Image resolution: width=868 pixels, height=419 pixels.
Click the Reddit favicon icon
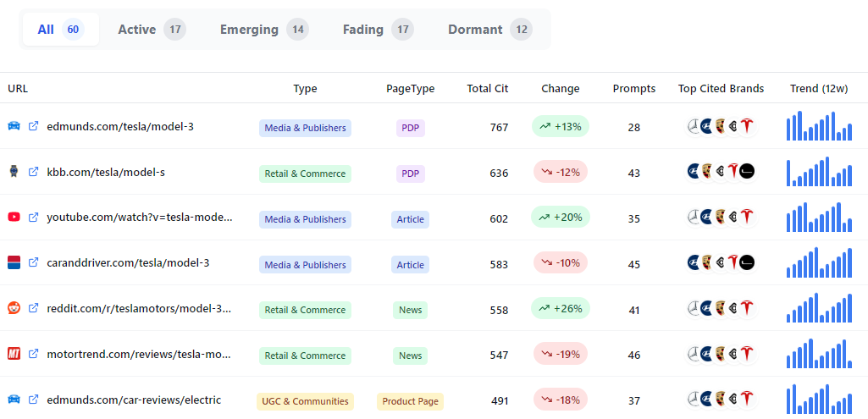pos(14,309)
